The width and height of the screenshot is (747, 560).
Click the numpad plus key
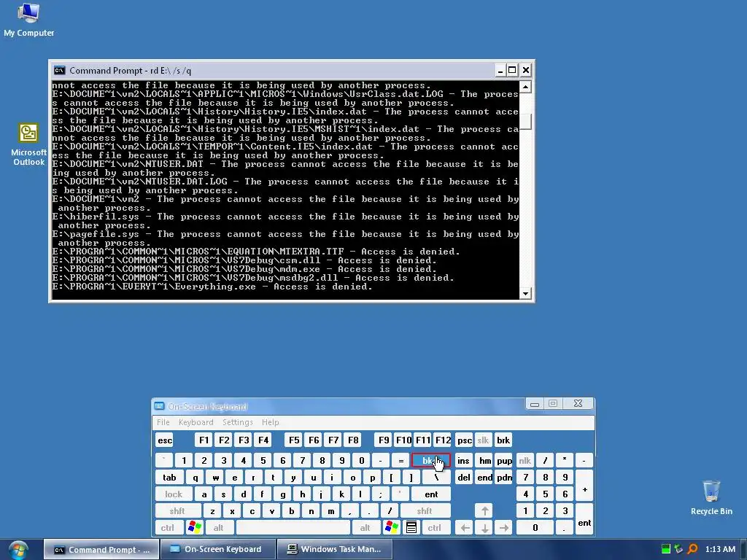pos(584,486)
